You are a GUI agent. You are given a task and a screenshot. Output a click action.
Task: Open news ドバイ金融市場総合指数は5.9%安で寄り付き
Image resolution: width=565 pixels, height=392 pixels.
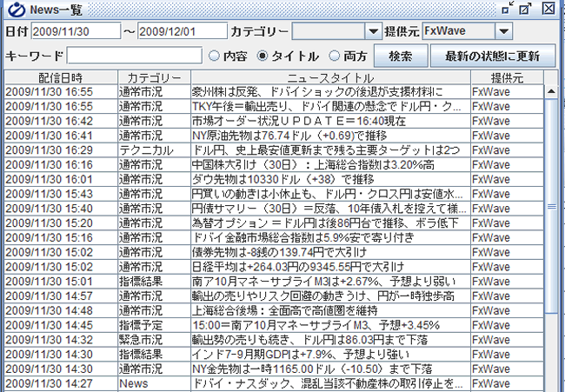pos(330,238)
